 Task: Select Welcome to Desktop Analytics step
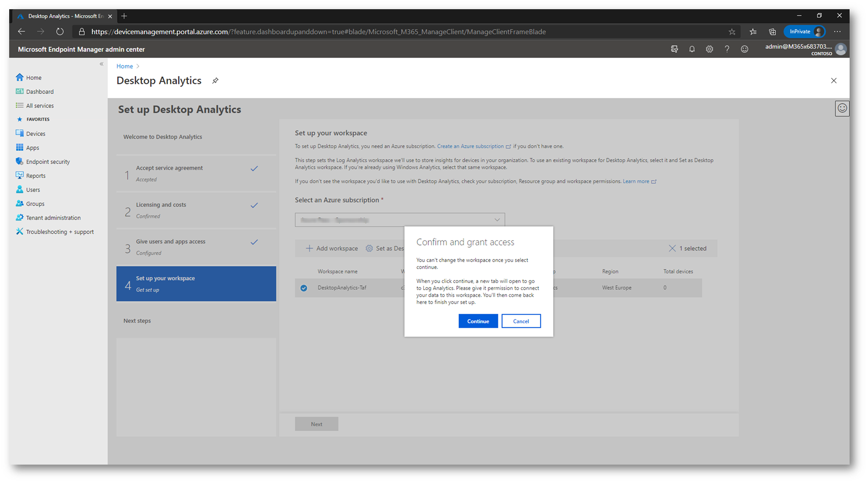196,137
